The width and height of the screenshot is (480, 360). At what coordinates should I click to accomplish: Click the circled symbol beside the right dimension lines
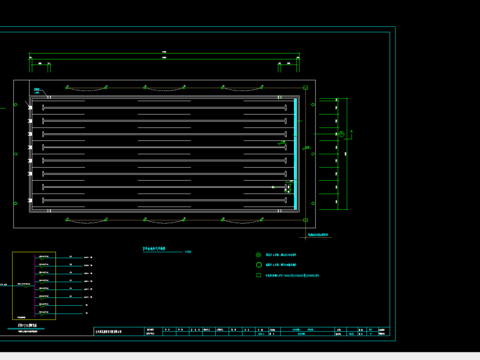point(342,134)
